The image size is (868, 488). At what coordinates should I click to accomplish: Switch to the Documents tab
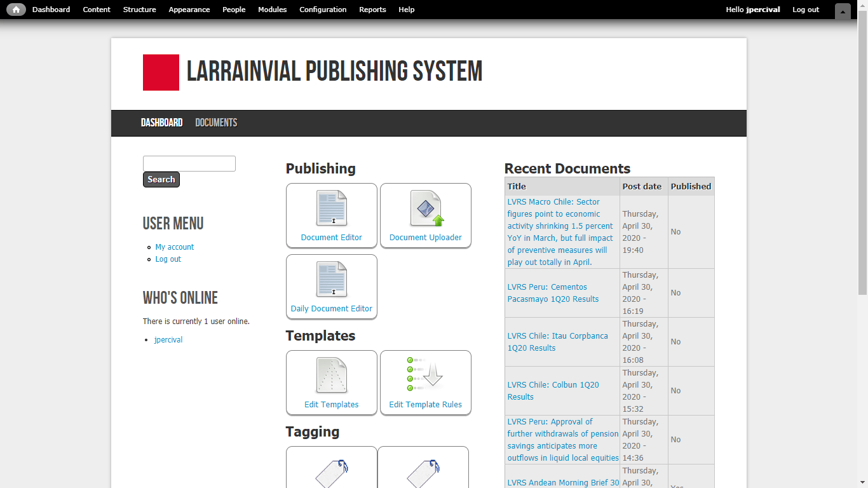click(216, 122)
